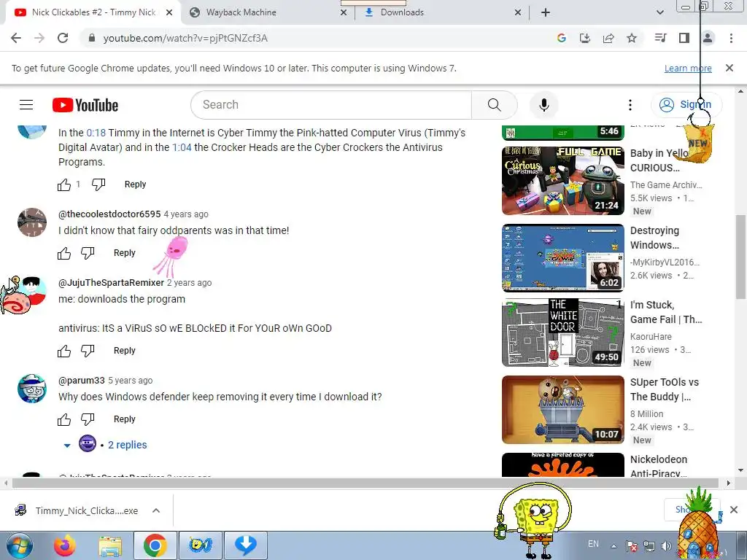The height and width of the screenshot is (560, 747).
Task: Open the tab search dropdown arrow in Chrome
Action: pos(659,12)
